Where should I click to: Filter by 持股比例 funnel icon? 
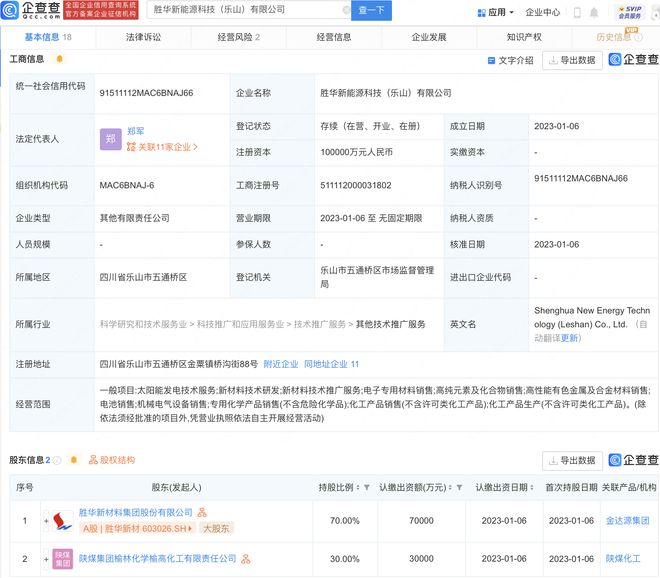(x=367, y=487)
